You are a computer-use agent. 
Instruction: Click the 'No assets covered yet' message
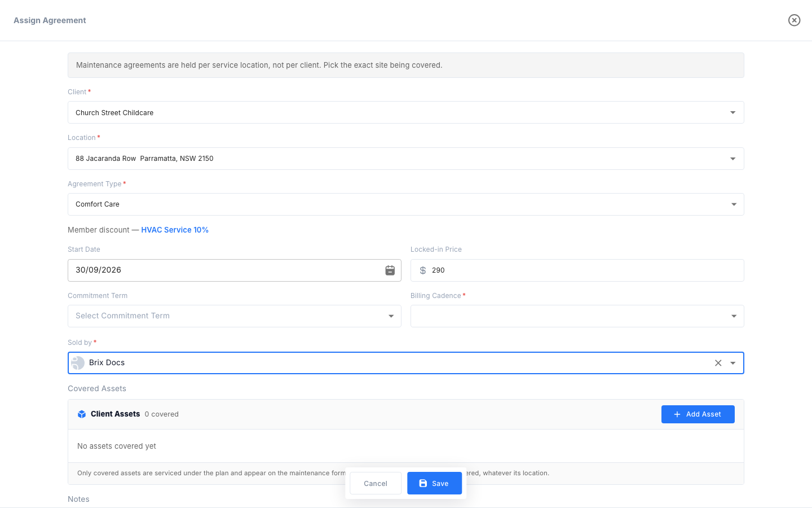117,446
